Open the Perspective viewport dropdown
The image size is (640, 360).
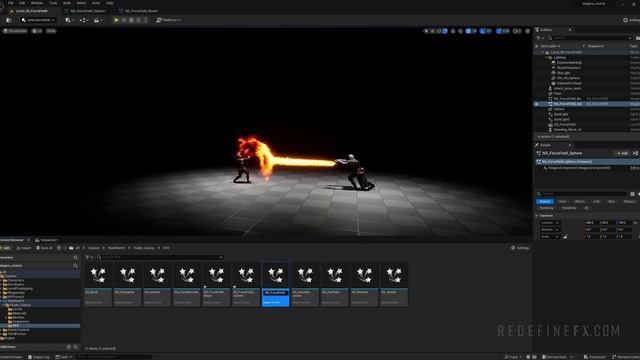point(15,31)
